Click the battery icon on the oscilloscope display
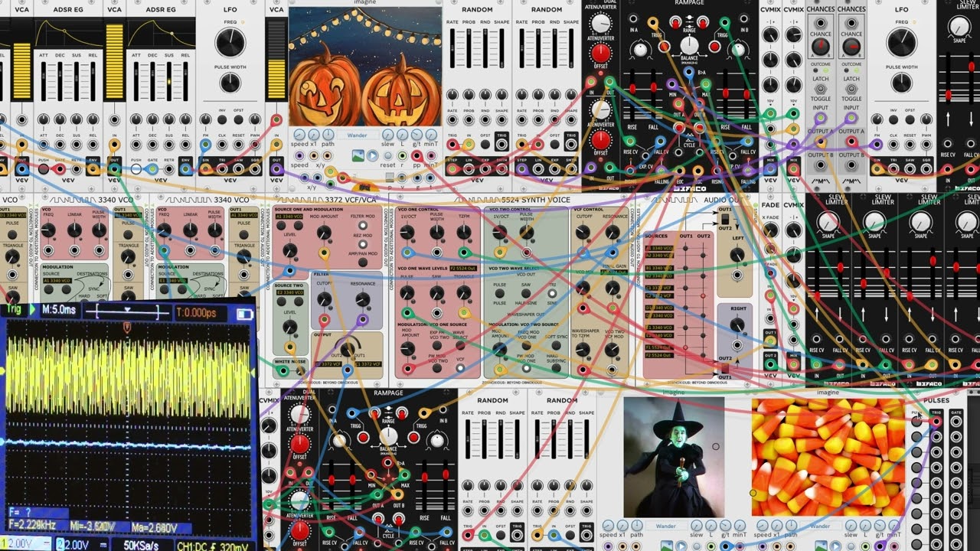The width and height of the screenshot is (980, 551). [244, 314]
